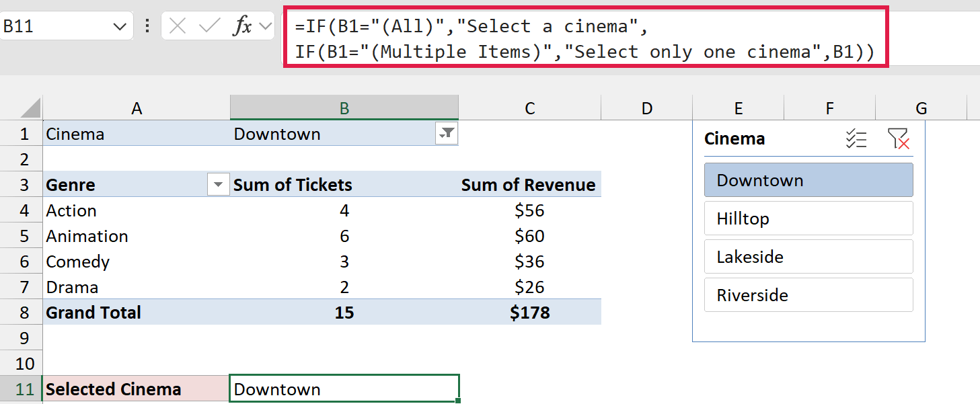Click the three-dot handle beside Name Box

coord(147,27)
